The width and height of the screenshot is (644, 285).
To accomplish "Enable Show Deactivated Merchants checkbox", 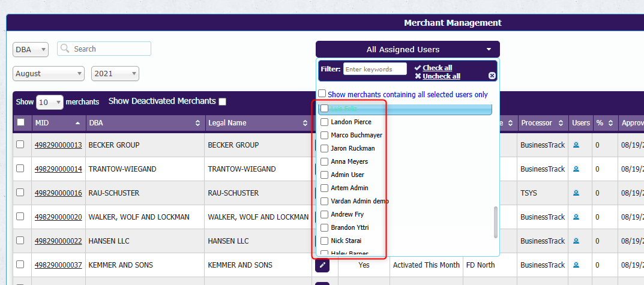I will 222,101.
